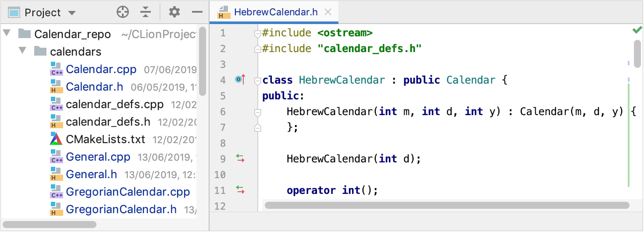The width and height of the screenshot is (644, 232).
Task: Click the green inspection checkmark indicator
Action: [637, 30]
